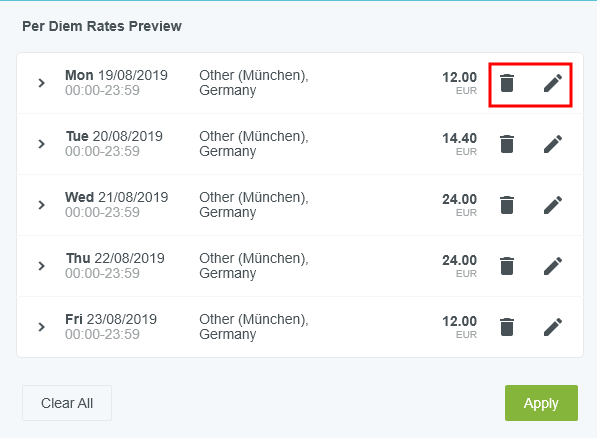The height and width of the screenshot is (438, 597).
Task: Edit the Mon 19/08/2019 per diem entry
Action: click(x=553, y=83)
